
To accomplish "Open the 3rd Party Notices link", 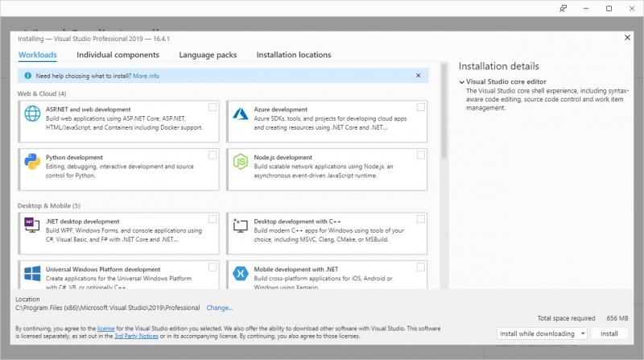I will click(x=136, y=336).
